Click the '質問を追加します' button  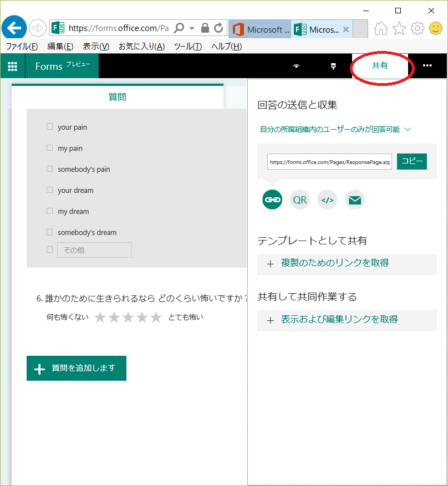(77, 369)
